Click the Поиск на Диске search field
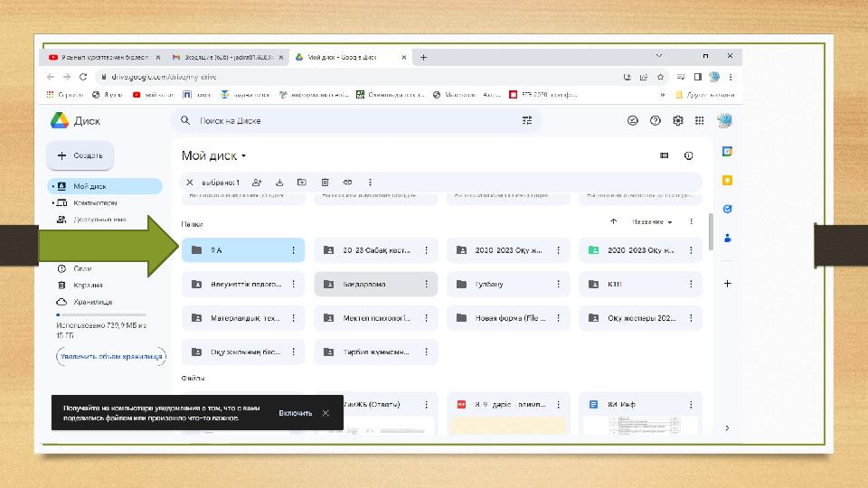868x488 pixels. pyautogui.click(x=356, y=120)
